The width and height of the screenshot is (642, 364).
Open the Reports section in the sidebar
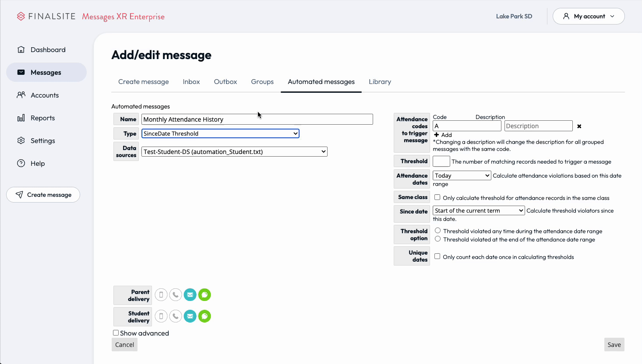[42, 118]
